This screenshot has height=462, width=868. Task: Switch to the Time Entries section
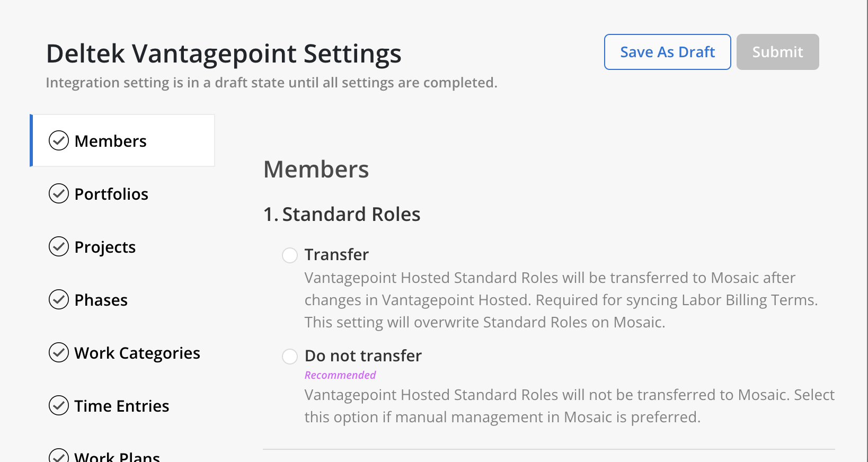tap(122, 406)
